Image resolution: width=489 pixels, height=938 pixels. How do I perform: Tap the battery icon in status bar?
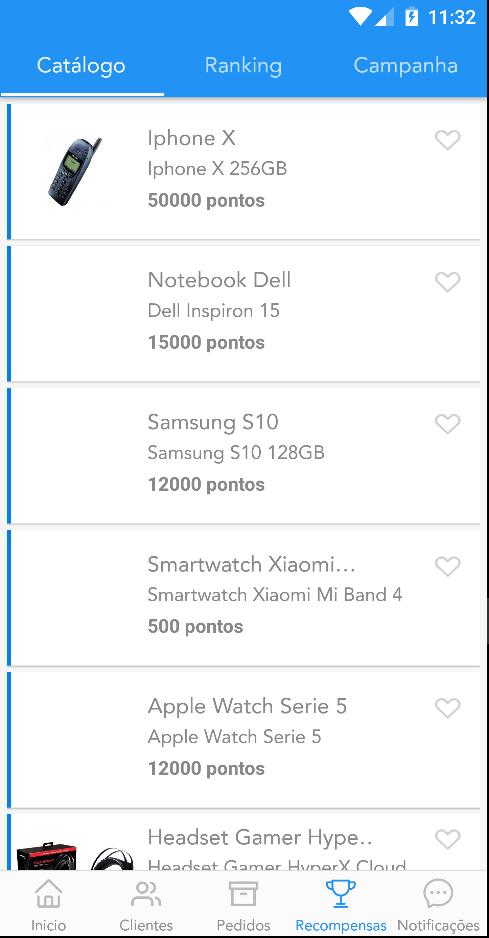[x=412, y=16]
